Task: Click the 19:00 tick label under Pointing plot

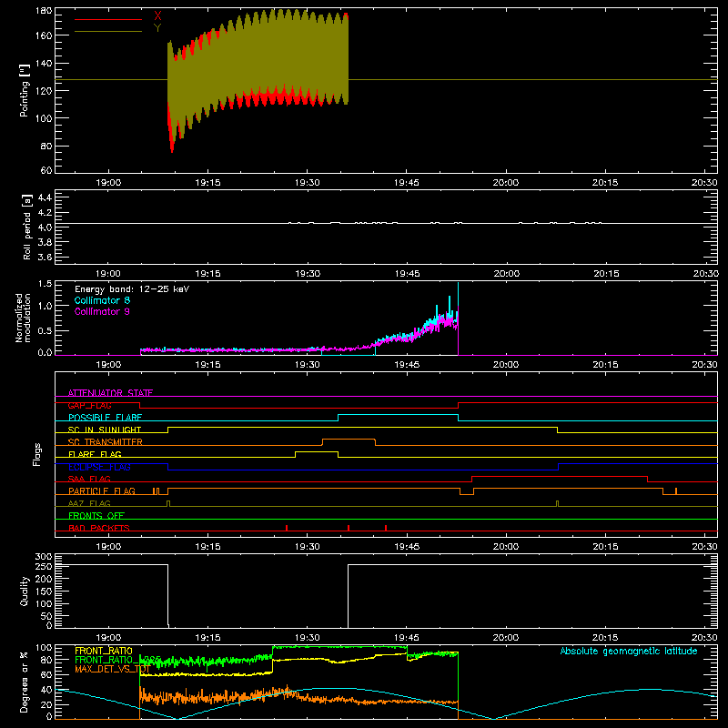Action: coord(108,183)
